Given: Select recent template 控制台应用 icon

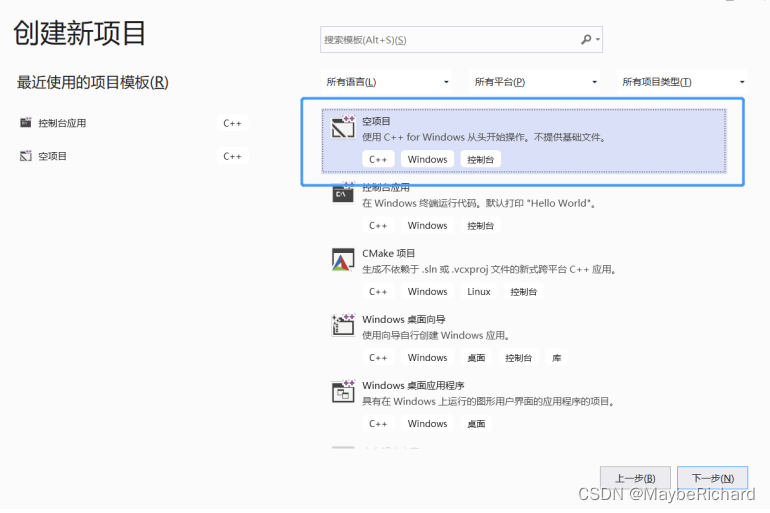Looking at the screenshot, I should [26, 122].
